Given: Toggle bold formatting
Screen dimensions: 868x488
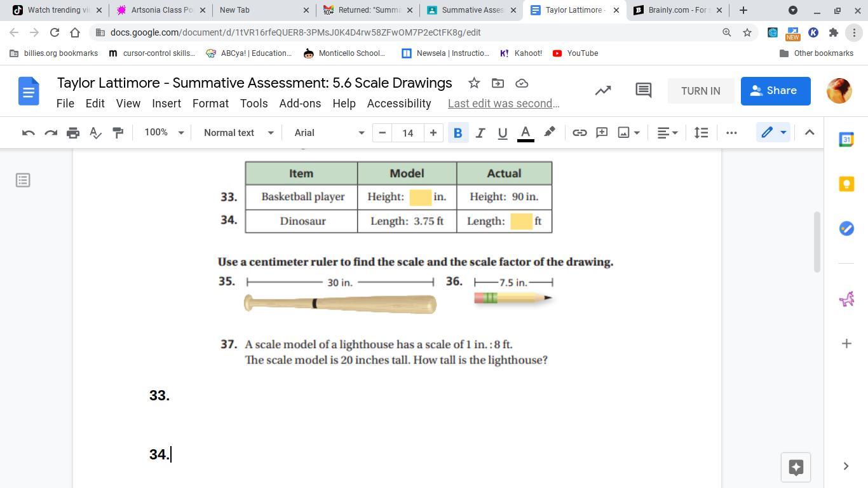Looking at the screenshot, I should (458, 133).
